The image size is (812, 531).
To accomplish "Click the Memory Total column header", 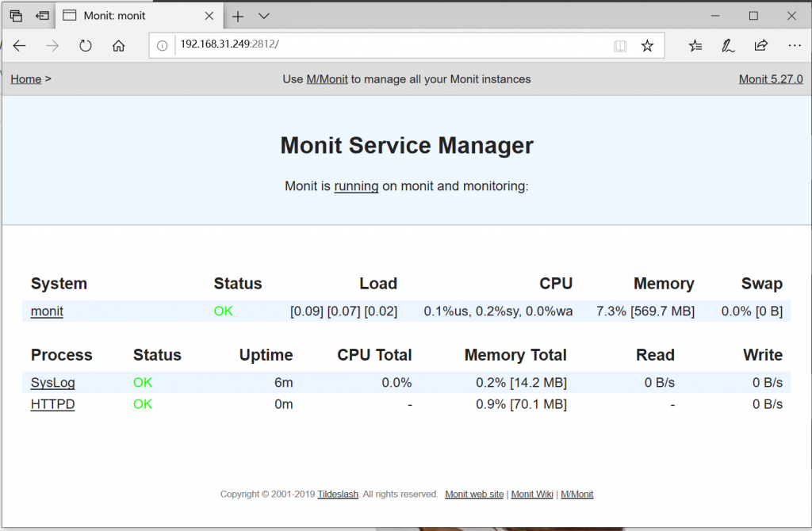I will pos(515,355).
